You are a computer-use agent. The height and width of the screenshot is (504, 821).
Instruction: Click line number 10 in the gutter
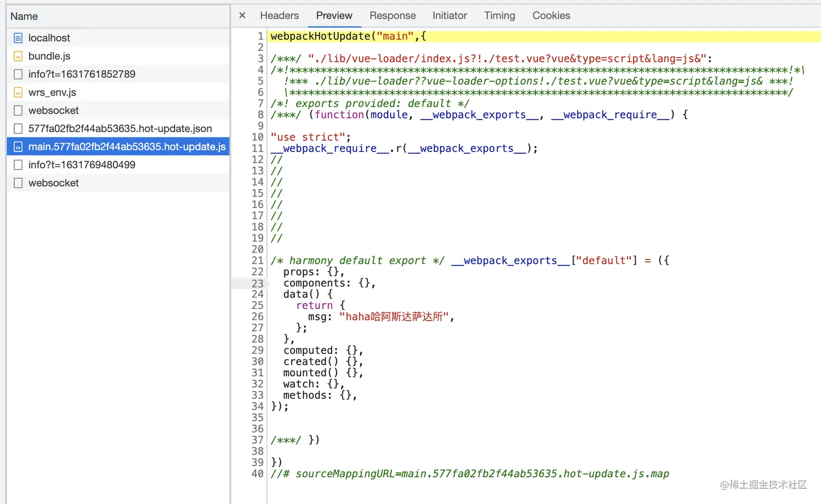point(257,137)
